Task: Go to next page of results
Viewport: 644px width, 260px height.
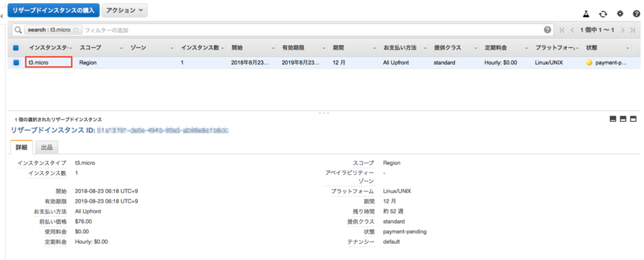Action: [x=623, y=30]
